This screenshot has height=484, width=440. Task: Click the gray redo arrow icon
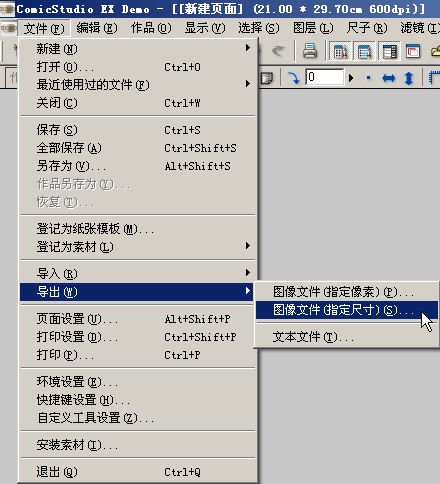(x=278, y=51)
